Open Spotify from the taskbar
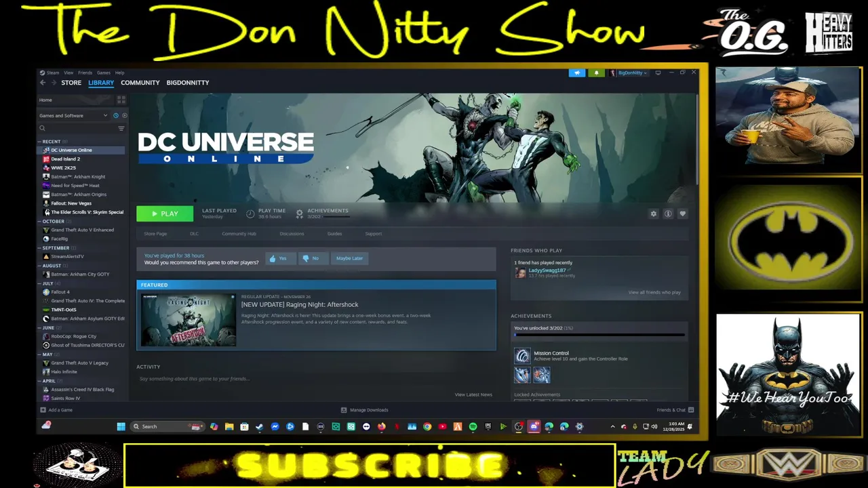The image size is (868, 488). click(x=473, y=426)
